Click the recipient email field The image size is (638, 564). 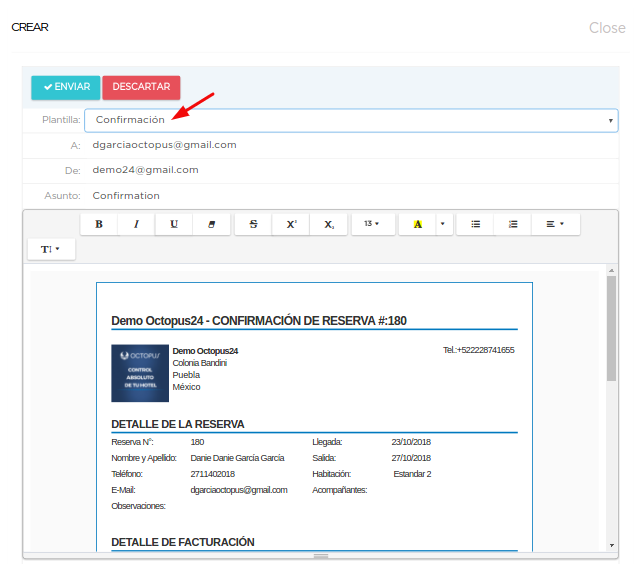pos(353,145)
